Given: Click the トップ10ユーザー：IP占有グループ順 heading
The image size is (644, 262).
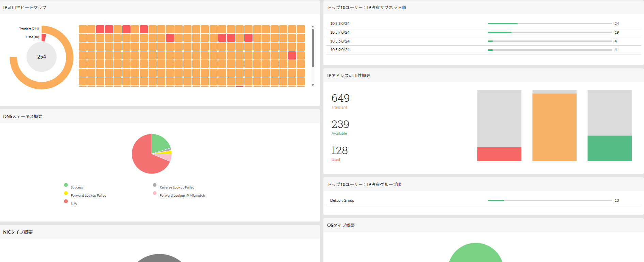Looking at the screenshot, I should tap(364, 184).
